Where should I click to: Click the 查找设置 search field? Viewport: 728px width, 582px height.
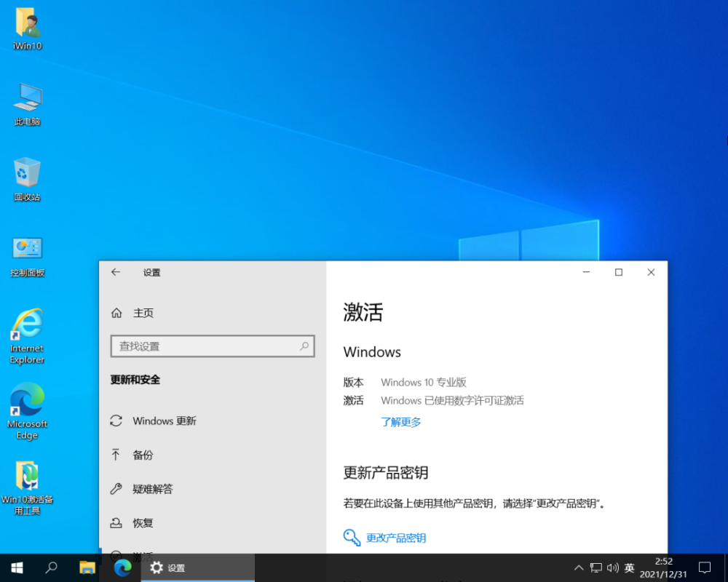[x=213, y=346]
